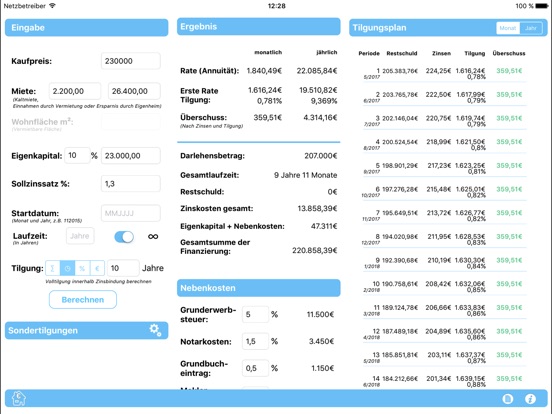Tap the battery indicator in status bar
The height and width of the screenshot is (414, 552).
tap(541, 6)
